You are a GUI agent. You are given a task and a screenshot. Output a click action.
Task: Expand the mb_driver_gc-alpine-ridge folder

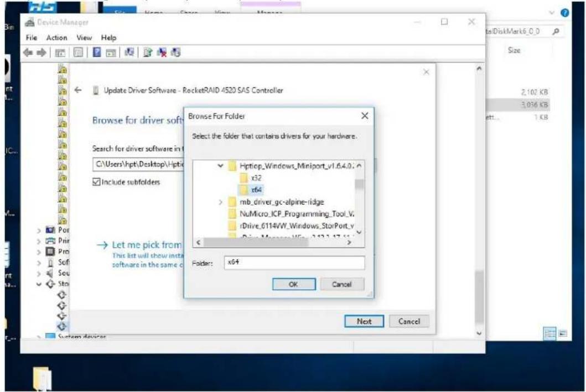coord(220,202)
